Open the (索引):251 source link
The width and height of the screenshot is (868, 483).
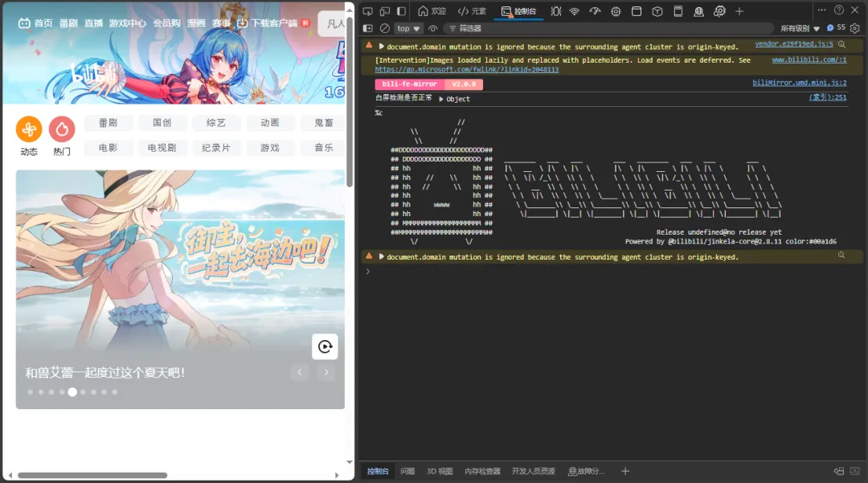click(x=828, y=97)
